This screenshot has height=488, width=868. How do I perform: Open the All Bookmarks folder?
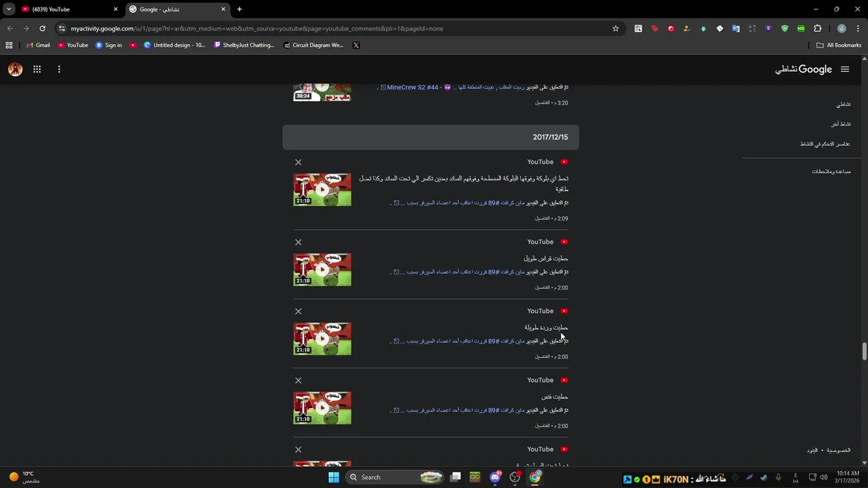[839, 45]
